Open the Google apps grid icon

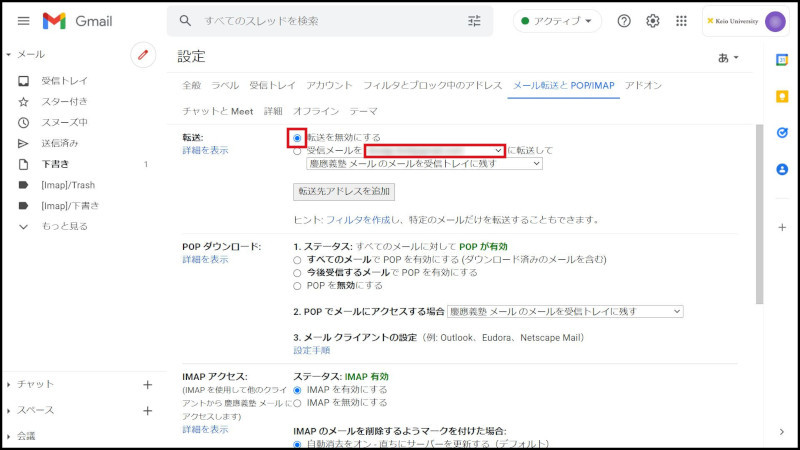(682, 21)
